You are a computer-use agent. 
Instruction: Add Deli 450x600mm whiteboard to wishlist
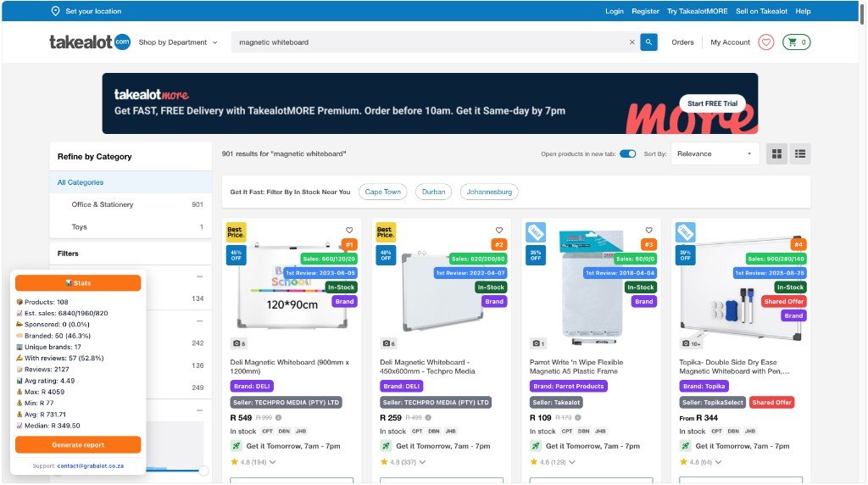[x=499, y=231]
